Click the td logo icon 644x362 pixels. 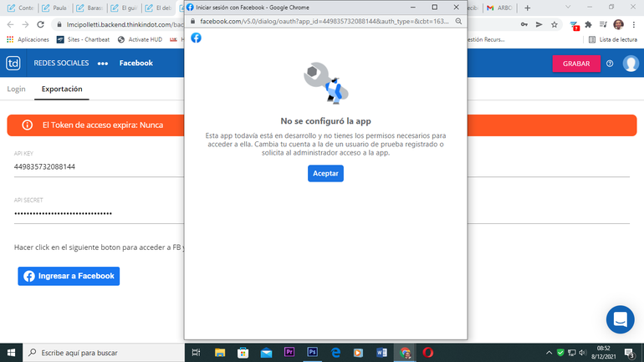click(x=13, y=64)
